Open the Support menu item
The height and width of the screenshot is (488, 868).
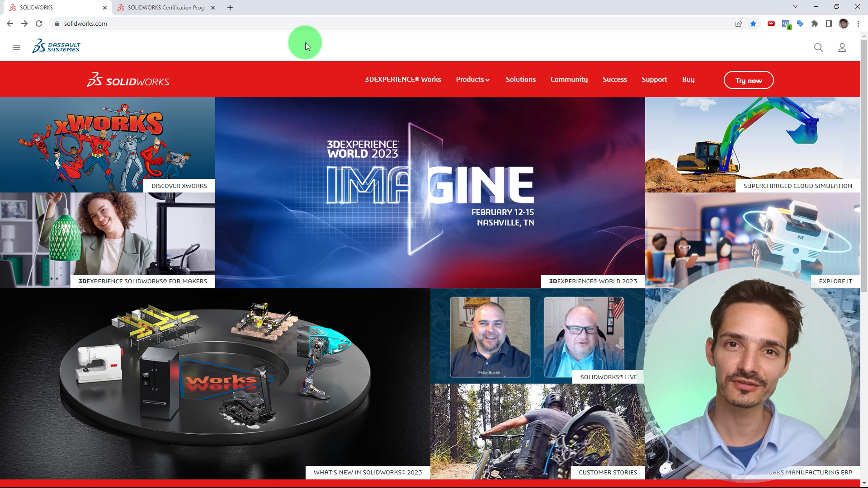654,80
